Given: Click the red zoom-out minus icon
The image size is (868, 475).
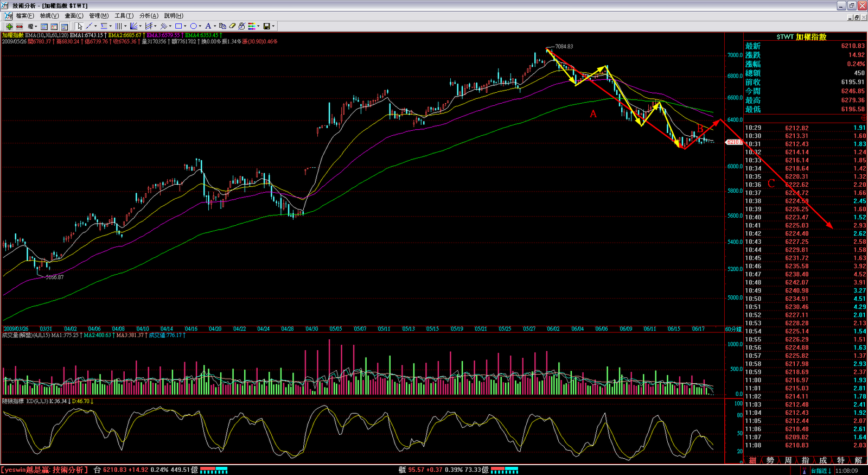Looking at the screenshot, I should point(20,26).
